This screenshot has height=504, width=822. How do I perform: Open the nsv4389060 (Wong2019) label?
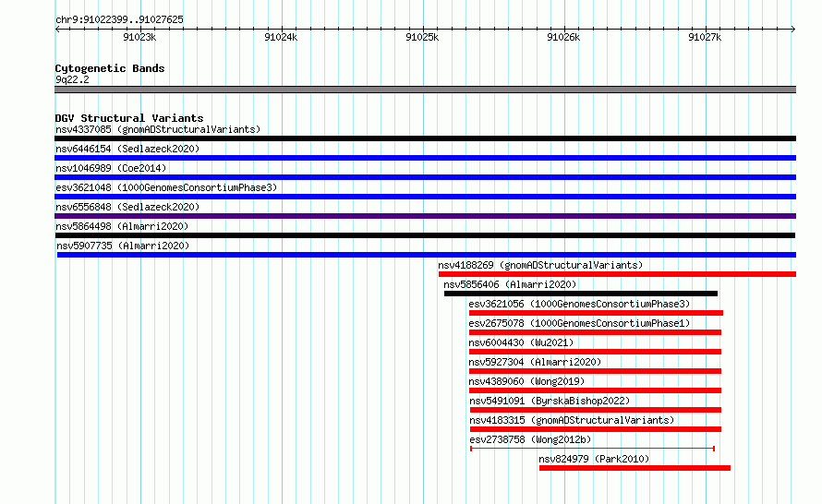tap(526, 381)
